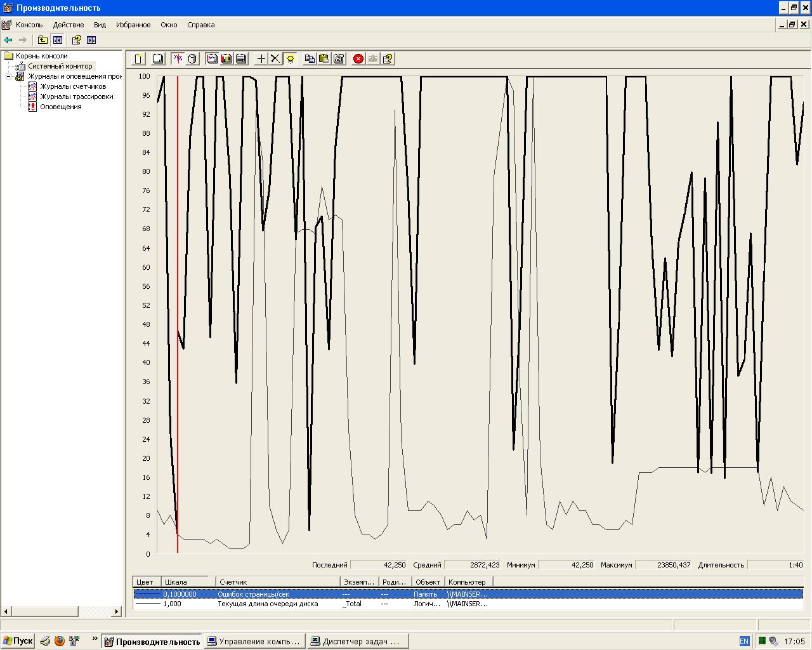Select the Текущая длина очереди диска counter row
The height and width of the screenshot is (650, 812).
pos(267,604)
